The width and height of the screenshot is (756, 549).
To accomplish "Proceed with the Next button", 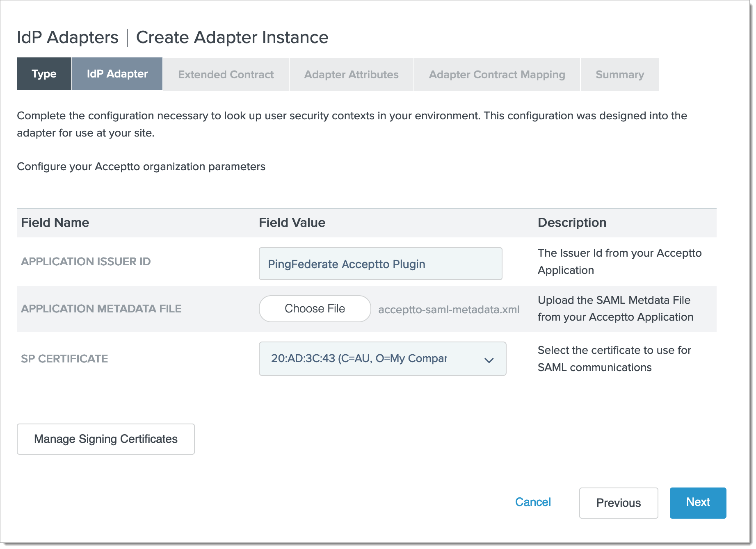I will [x=698, y=503].
